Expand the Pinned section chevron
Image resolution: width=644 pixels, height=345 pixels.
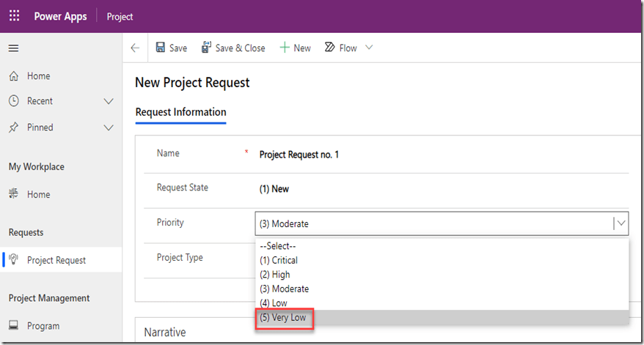pos(109,127)
